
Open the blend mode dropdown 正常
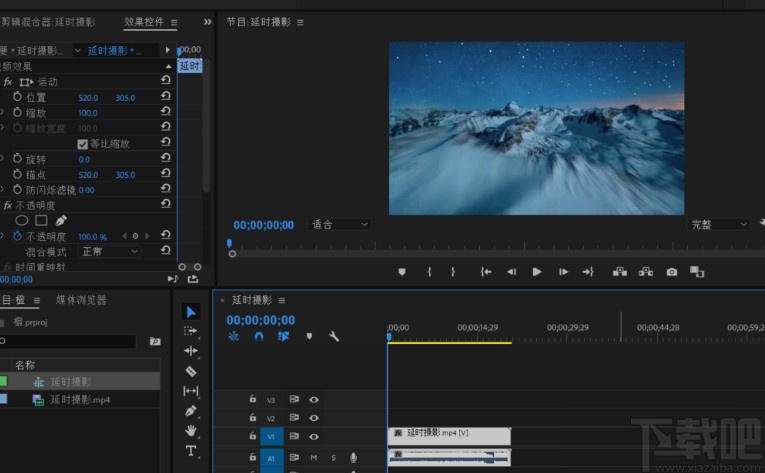(x=110, y=252)
